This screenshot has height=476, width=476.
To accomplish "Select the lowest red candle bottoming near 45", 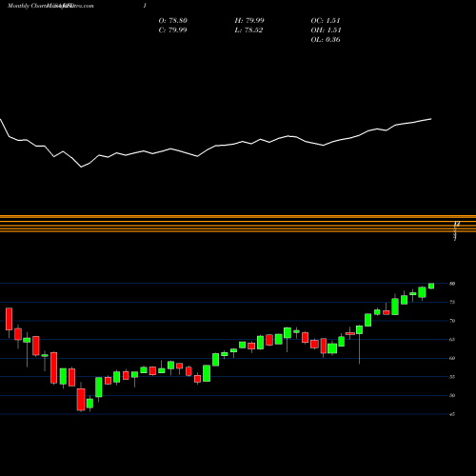I will click(81, 400).
